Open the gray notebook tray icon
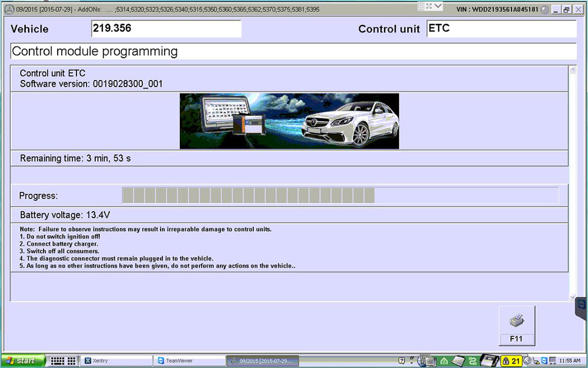Image resolution: width=588 pixels, height=368 pixels. tap(458, 361)
